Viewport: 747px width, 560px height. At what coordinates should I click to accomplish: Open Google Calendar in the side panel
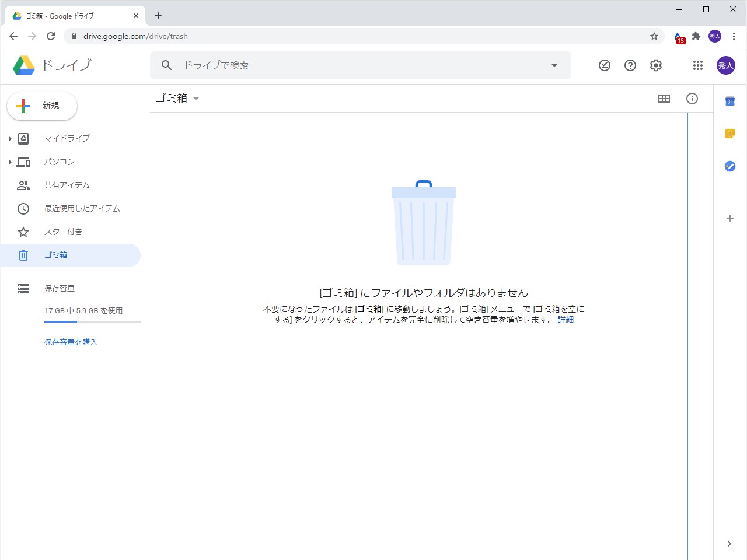730,100
